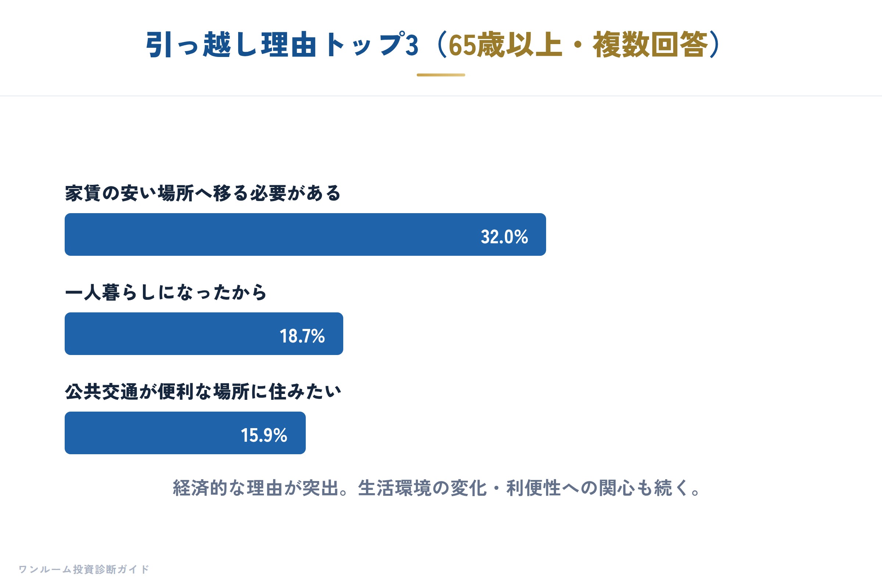The width and height of the screenshot is (882, 588).
Task: Click the 場所 characters in the first label
Action: [x=176, y=193]
